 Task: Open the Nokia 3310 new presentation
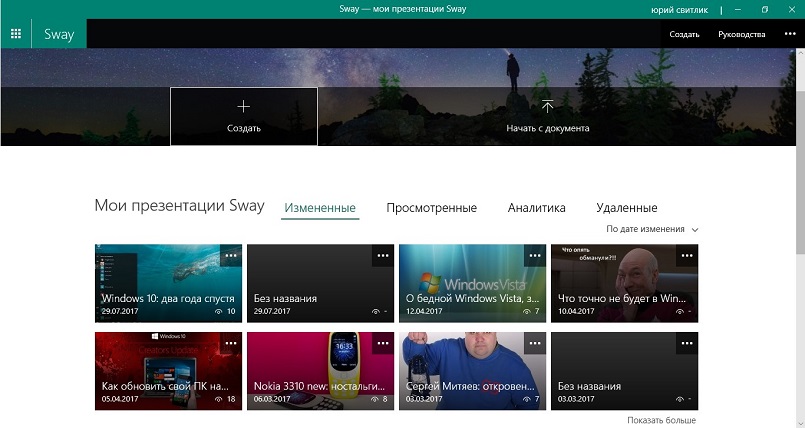coord(320,371)
